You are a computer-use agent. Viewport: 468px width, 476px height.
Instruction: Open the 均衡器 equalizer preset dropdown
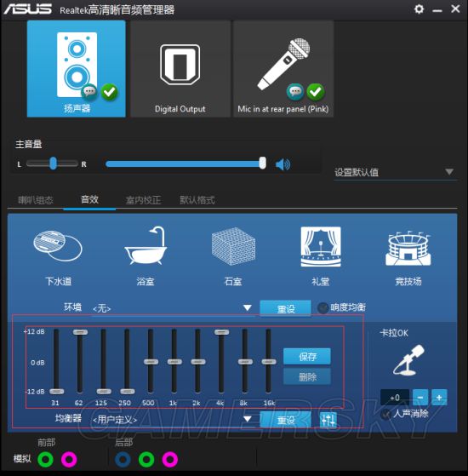pyautogui.click(x=248, y=419)
